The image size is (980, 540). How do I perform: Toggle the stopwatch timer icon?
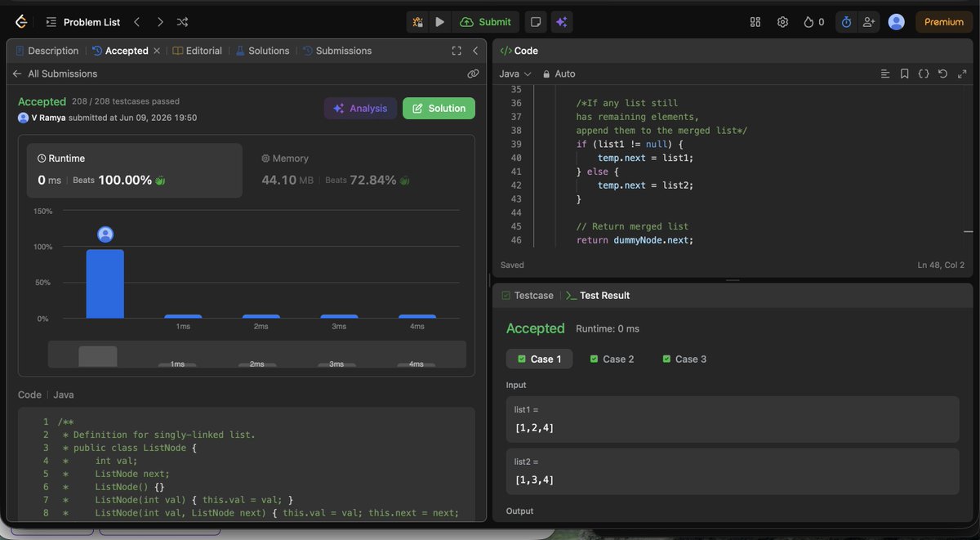point(846,22)
